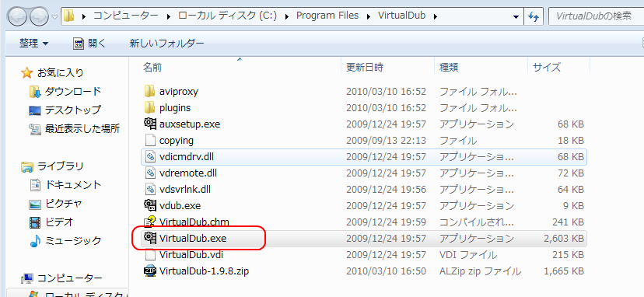The width and height of the screenshot is (644, 297).
Task: Click the refresh button beside address bar
Action: (534, 16)
